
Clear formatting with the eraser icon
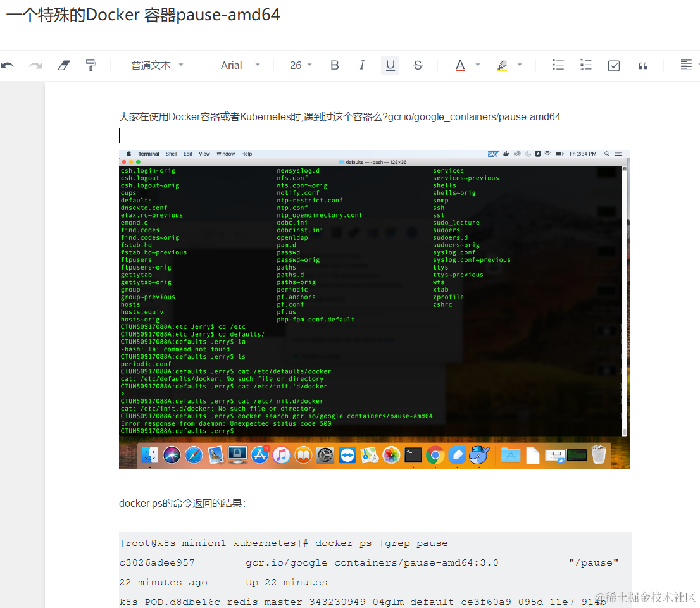[x=64, y=66]
